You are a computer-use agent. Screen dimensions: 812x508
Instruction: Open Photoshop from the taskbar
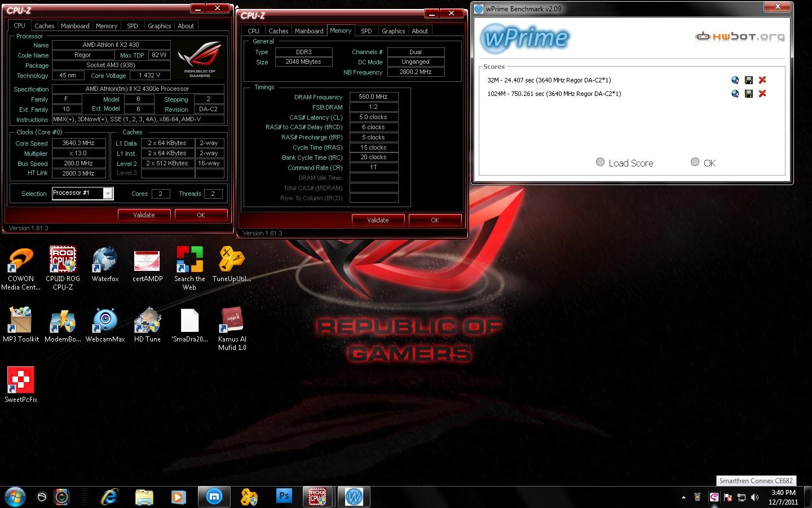pos(284,497)
